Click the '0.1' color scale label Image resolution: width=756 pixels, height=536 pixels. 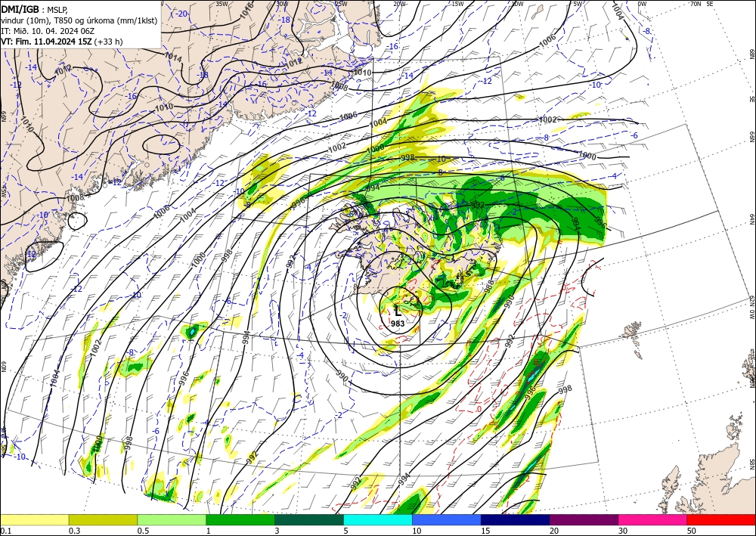point(5,531)
